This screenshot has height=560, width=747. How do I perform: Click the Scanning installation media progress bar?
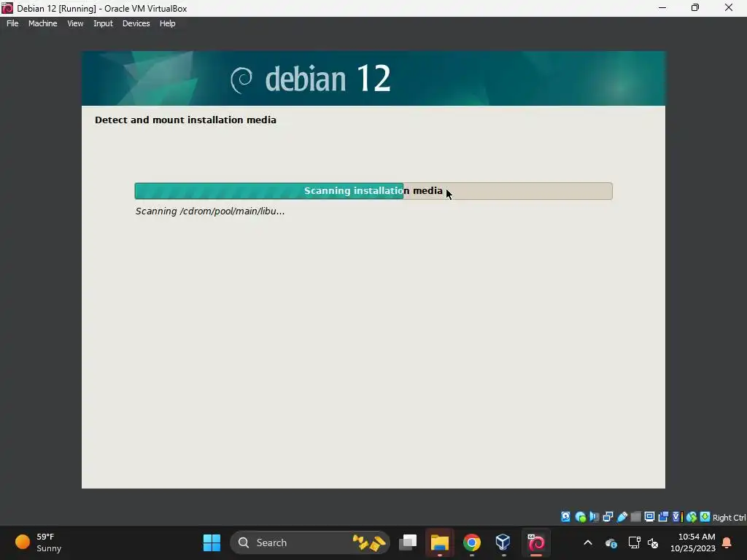click(373, 191)
